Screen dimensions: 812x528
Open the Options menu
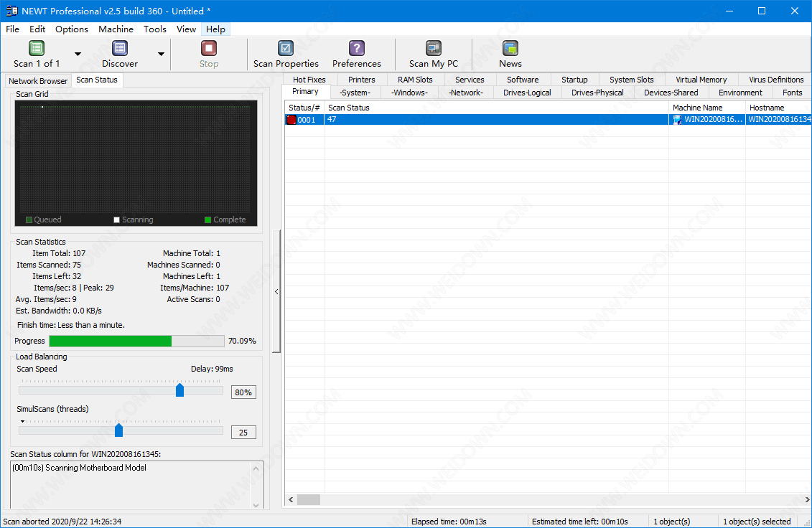pos(72,29)
